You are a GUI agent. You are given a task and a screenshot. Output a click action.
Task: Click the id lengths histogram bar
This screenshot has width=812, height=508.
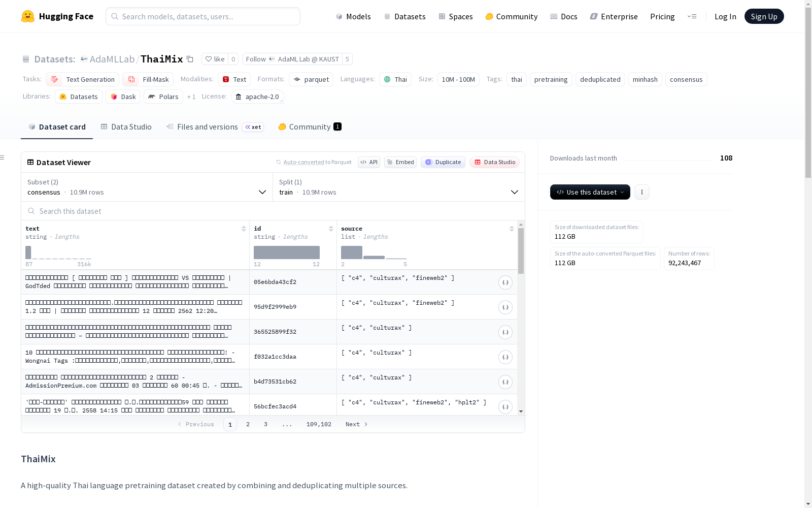pos(287,252)
